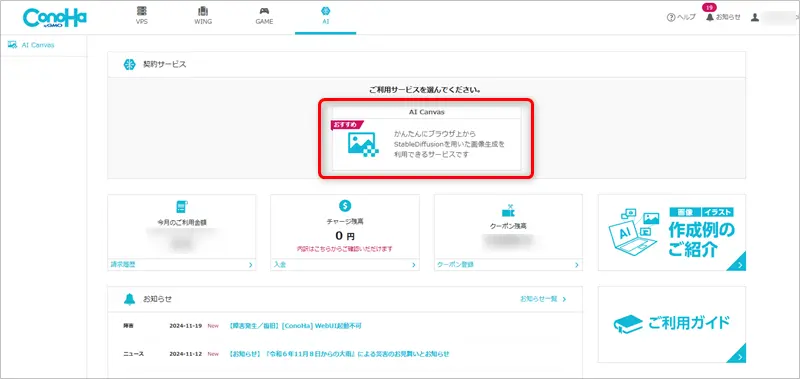Open the ご利用ガイド banner
The width and height of the screenshot is (800, 379).
click(x=671, y=324)
